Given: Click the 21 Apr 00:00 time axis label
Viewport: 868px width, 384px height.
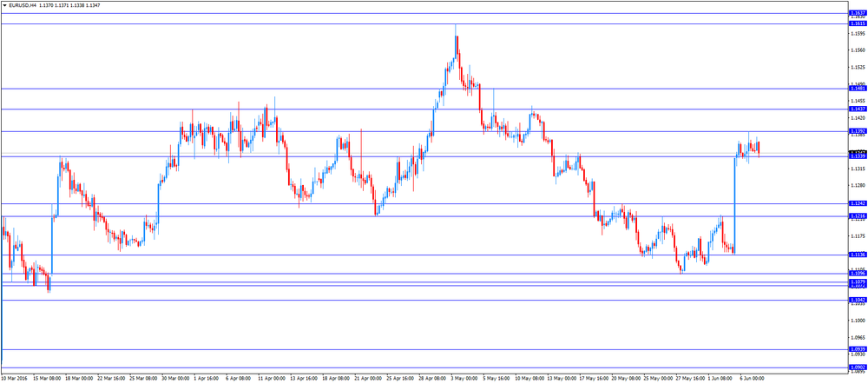Looking at the screenshot, I should (x=367, y=380).
